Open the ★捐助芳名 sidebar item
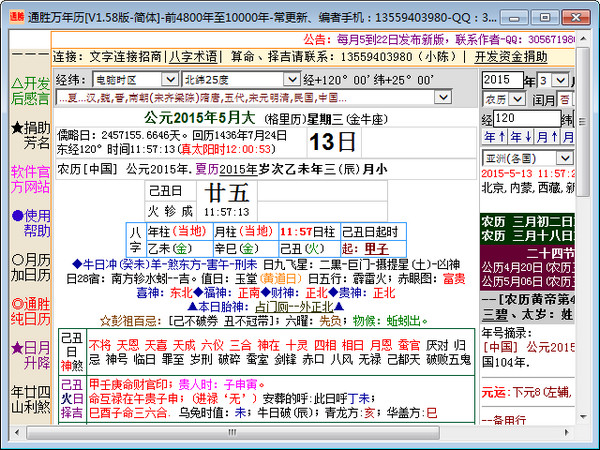 (x=29, y=135)
